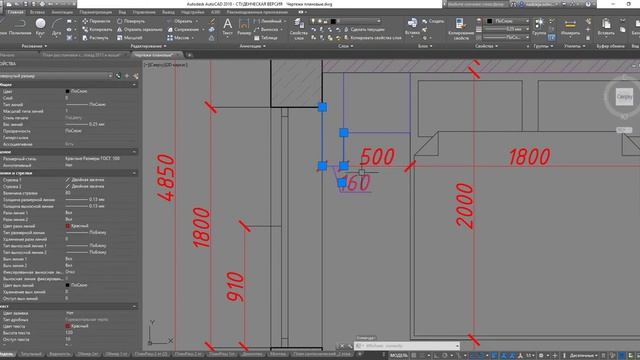This screenshot has height=360, width=640.
Task: Click the 4850 vertical dimension text
Action: 166,177
